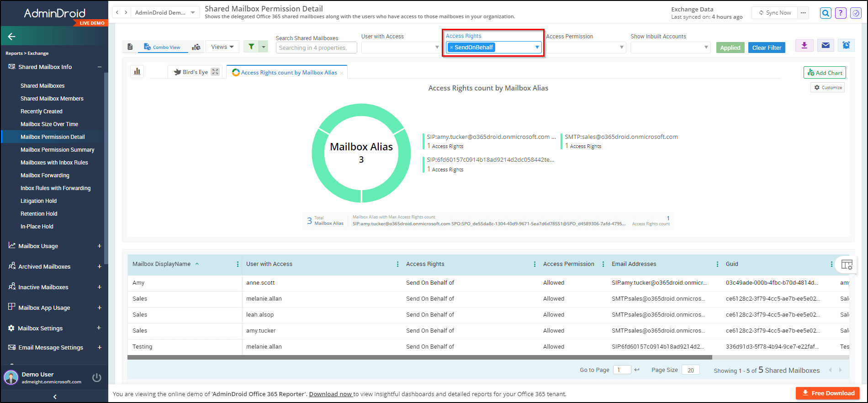
Task: Click the email report envelope icon
Action: click(x=826, y=46)
